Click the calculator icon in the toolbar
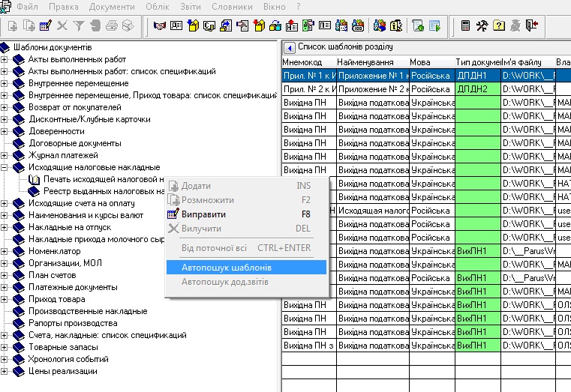The image size is (571, 392). coord(466,25)
